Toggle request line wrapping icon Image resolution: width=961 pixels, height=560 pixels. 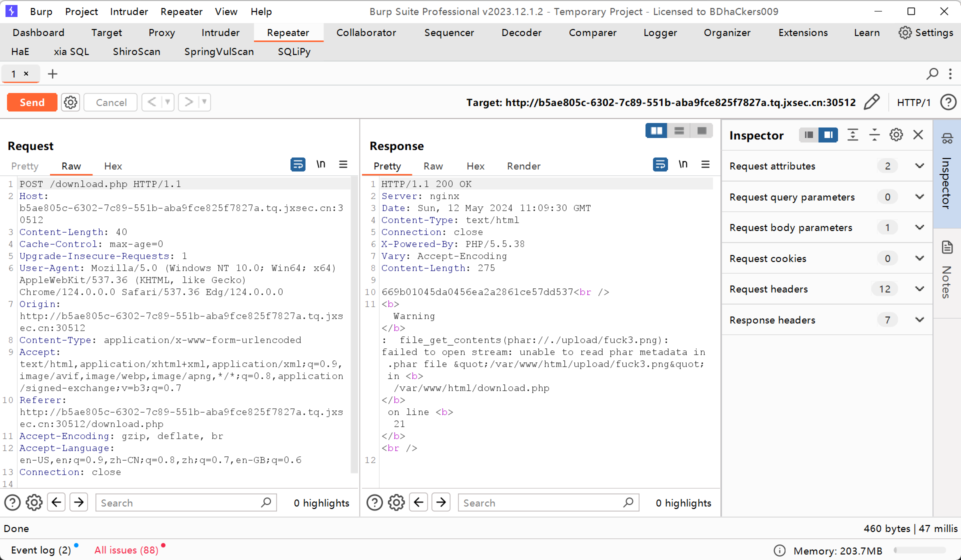(298, 164)
